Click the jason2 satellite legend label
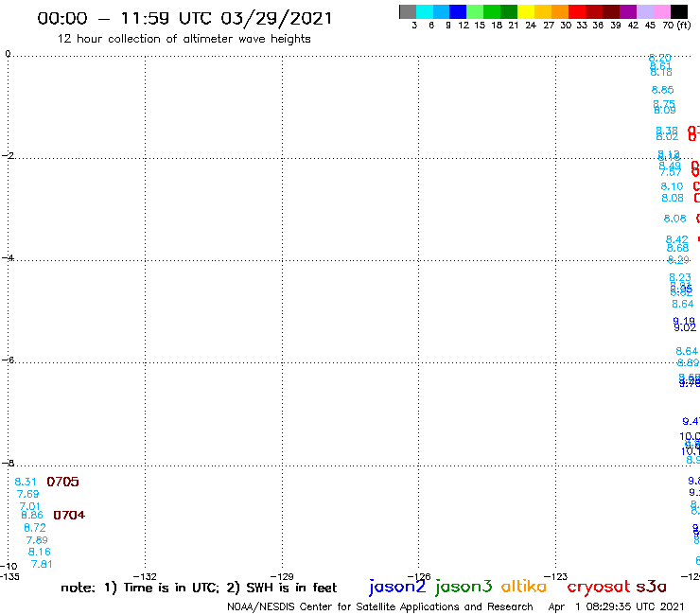 (397, 587)
